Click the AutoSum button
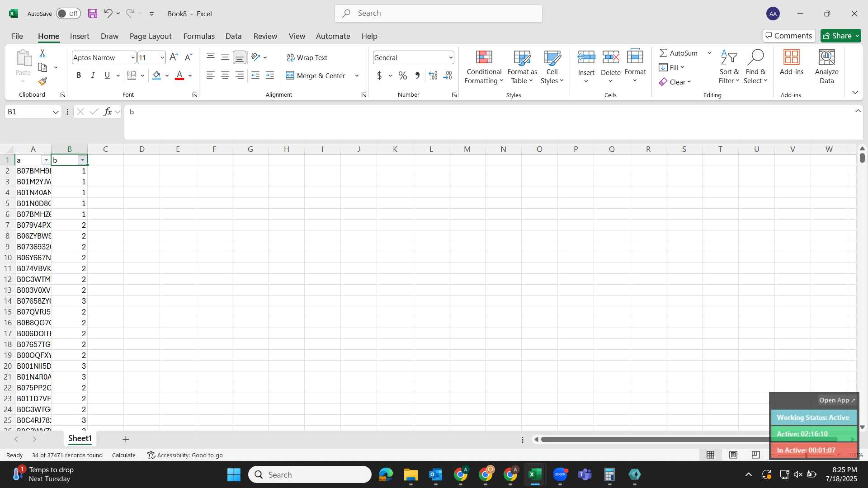The width and height of the screenshot is (868, 488). point(679,53)
